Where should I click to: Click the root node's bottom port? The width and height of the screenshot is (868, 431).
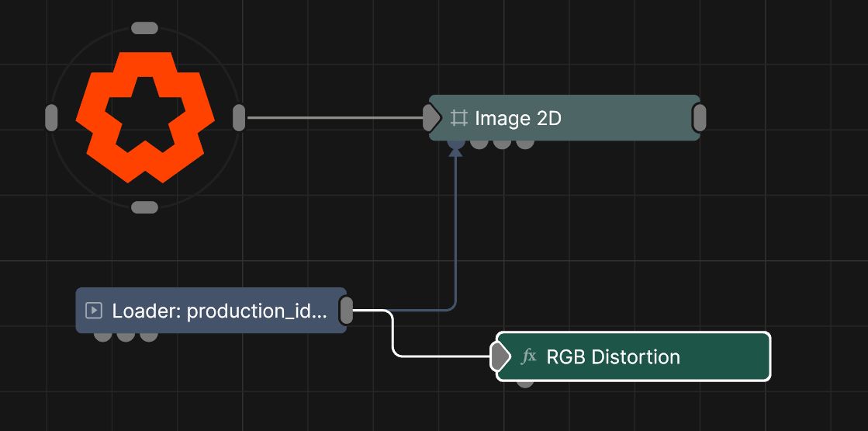pyautogui.click(x=145, y=207)
